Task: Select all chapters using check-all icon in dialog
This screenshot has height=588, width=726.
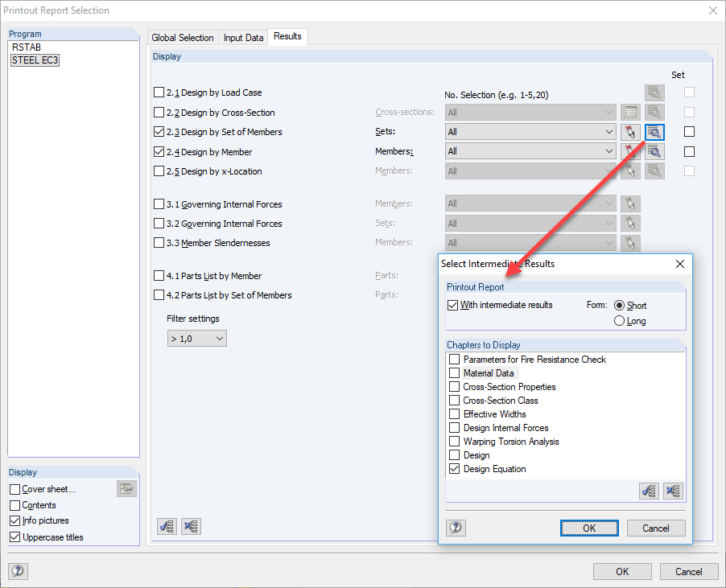Action: (x=649, y=491)
